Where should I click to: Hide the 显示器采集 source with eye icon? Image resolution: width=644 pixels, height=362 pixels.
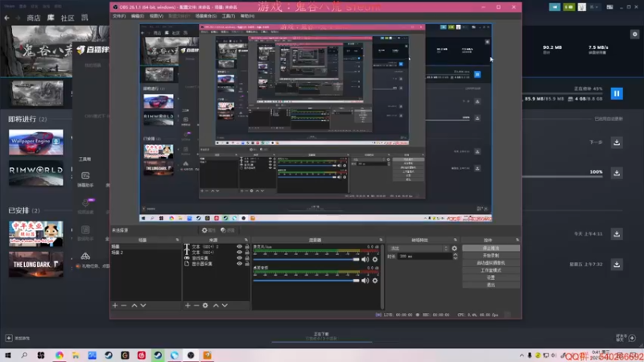pos(239,264)
